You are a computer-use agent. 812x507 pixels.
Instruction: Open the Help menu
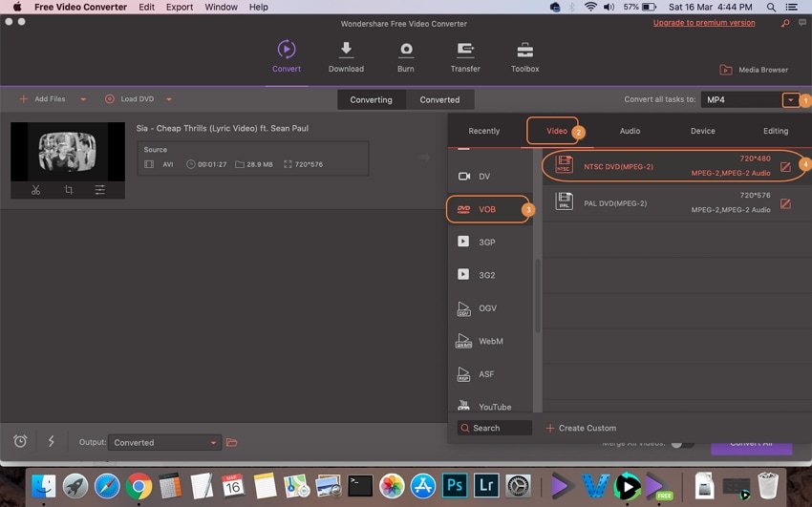259,7
